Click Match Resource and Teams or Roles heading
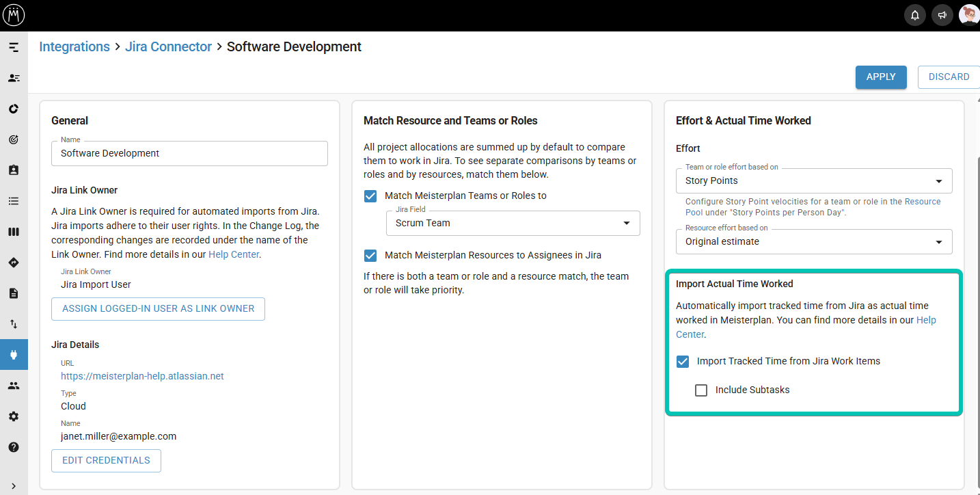Image resolution: width=980 pixels, height=495 pixels. 450,120
